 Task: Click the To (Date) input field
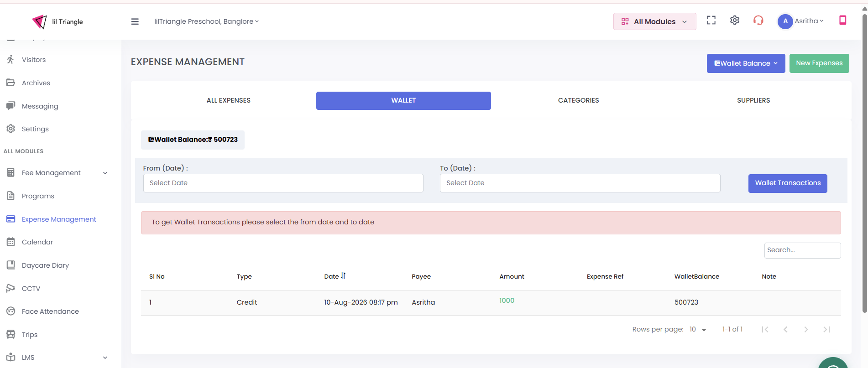pos(580,183)
